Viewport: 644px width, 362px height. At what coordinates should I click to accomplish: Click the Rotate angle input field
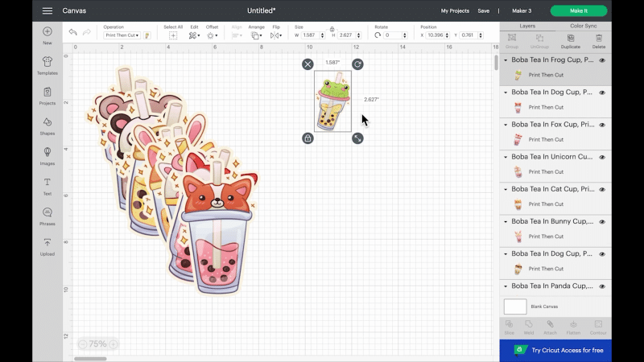[x=392, y=35]
